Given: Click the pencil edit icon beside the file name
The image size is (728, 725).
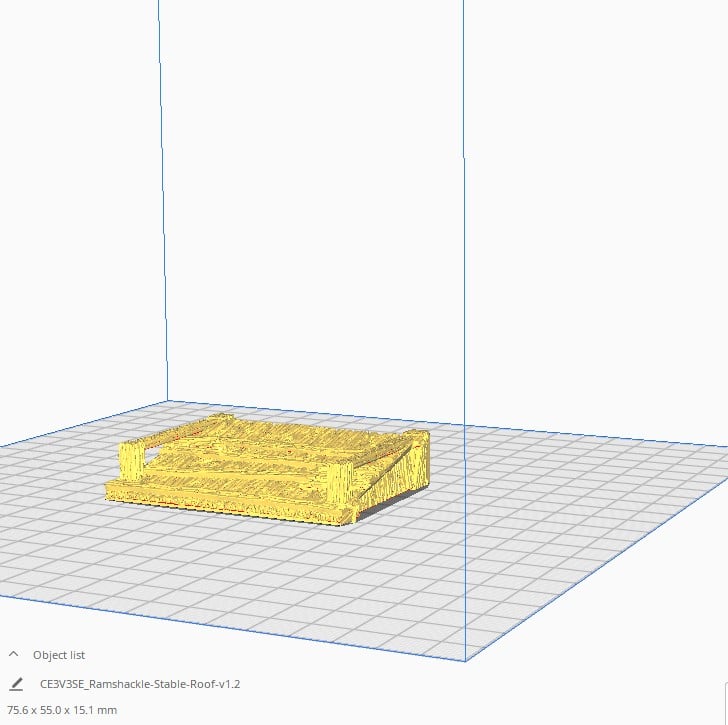Looking at the screenshot, I should pyautogui.click(x=16, y=684).
